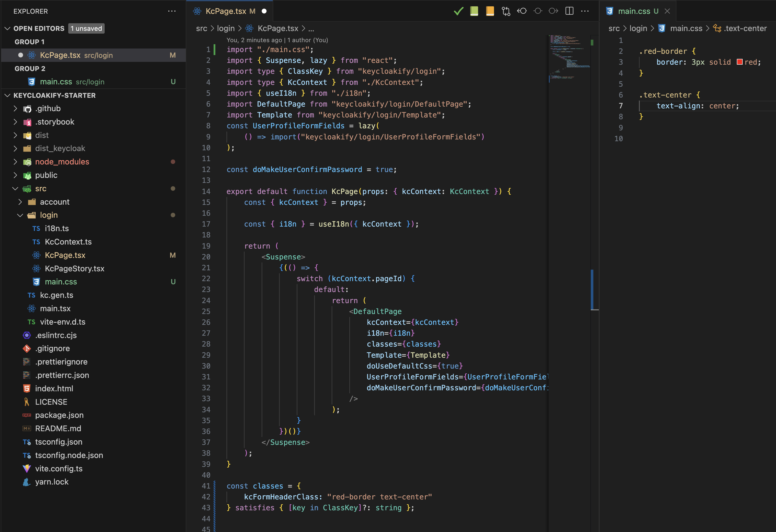Click the orange book icon in editor toolbar
The width and height of the screenshot is (776, 532).
(x=490, y=11)
